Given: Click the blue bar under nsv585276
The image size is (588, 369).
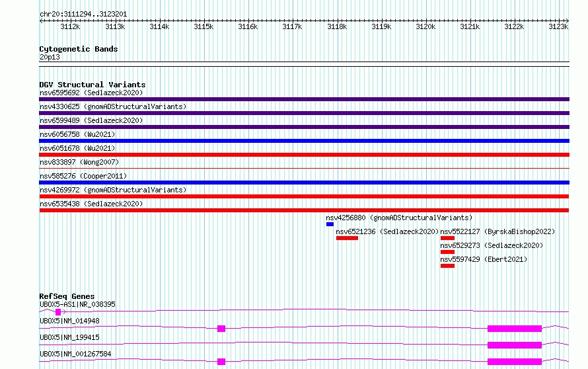Looking at the screenshot, I should (x=304, y=183).
